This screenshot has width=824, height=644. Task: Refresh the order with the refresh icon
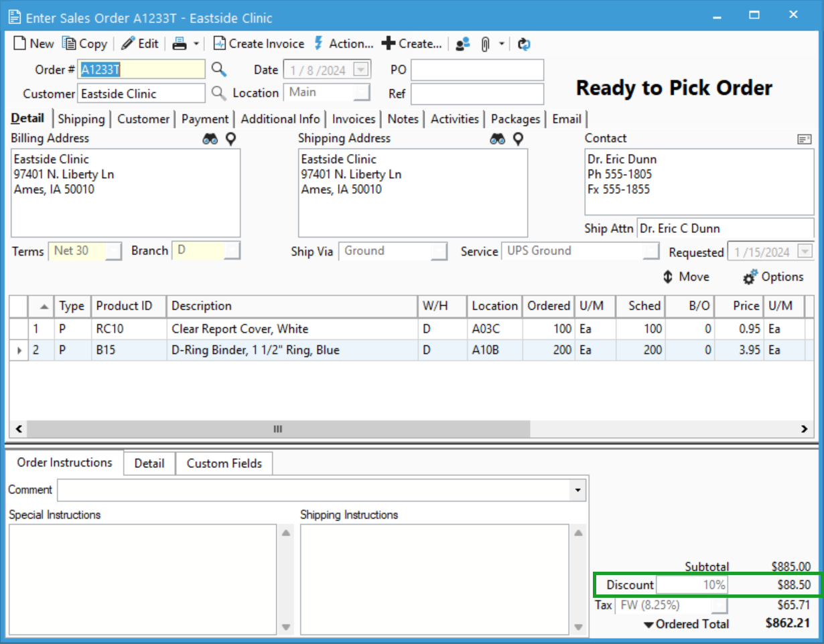523,44
